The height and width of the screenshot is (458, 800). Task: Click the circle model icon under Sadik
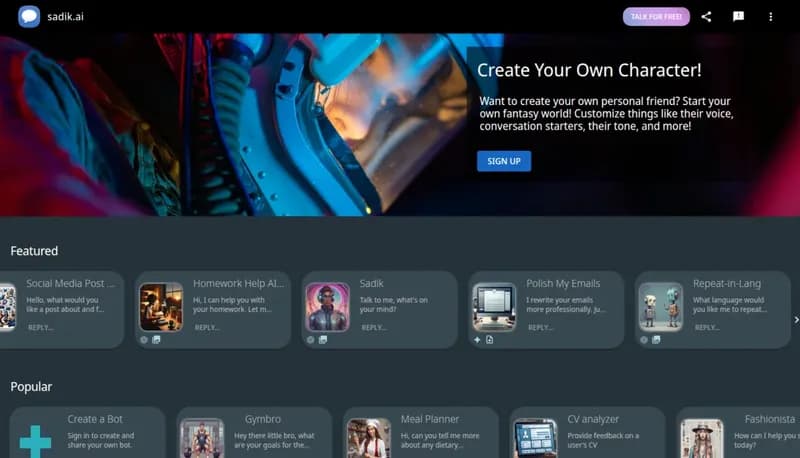click(310, 340)
